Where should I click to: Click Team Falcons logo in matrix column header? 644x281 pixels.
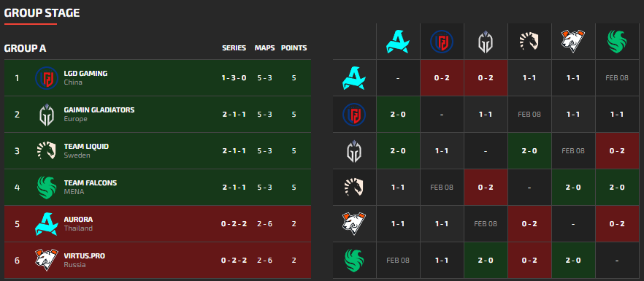(x=617, y=42)
